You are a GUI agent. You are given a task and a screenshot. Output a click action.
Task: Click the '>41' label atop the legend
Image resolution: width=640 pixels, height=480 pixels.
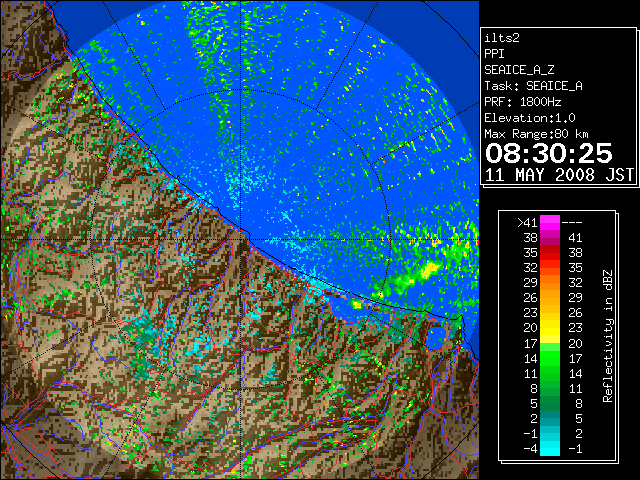point(527,222)
